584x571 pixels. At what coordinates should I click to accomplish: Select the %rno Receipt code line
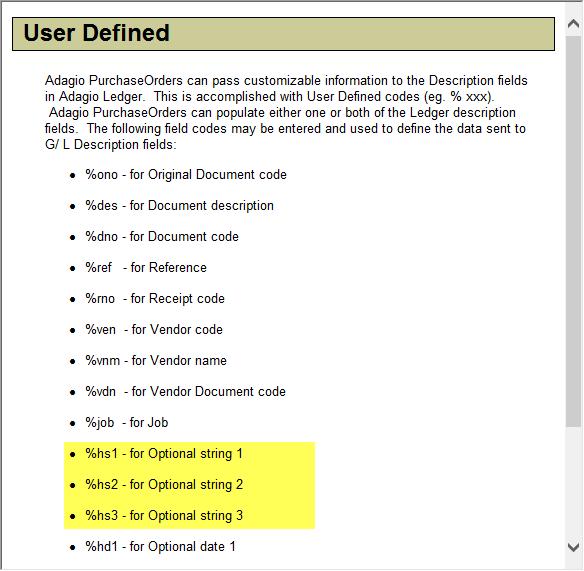coord(155,298)
